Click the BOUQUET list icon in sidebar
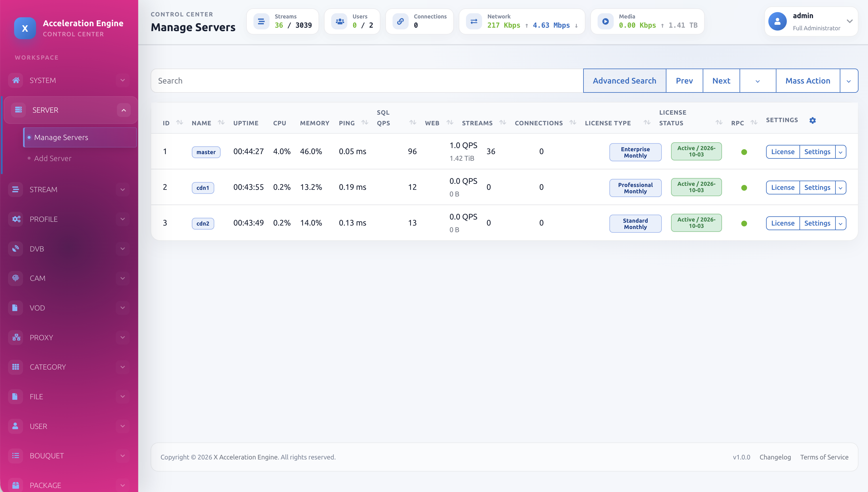Image resolution: width=868 pixels, height=492 pixels. tap(16, 456)
